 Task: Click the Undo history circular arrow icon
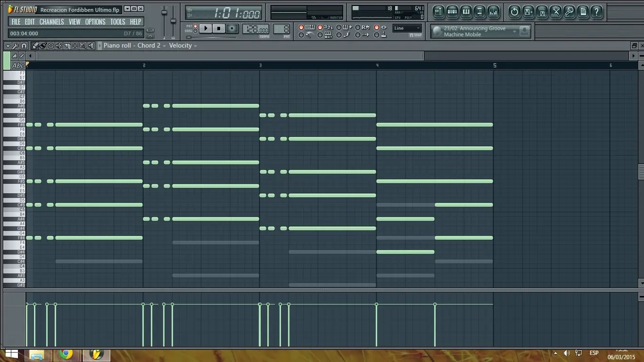[x=514, y=12]
